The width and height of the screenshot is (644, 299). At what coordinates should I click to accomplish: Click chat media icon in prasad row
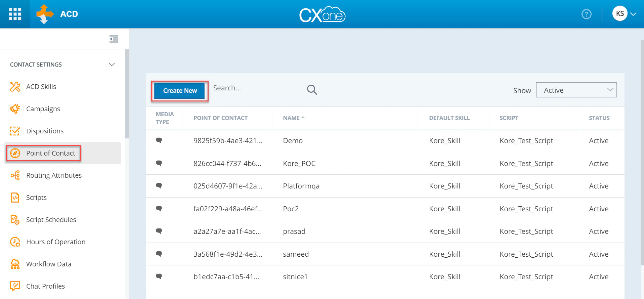pos(159,231)
